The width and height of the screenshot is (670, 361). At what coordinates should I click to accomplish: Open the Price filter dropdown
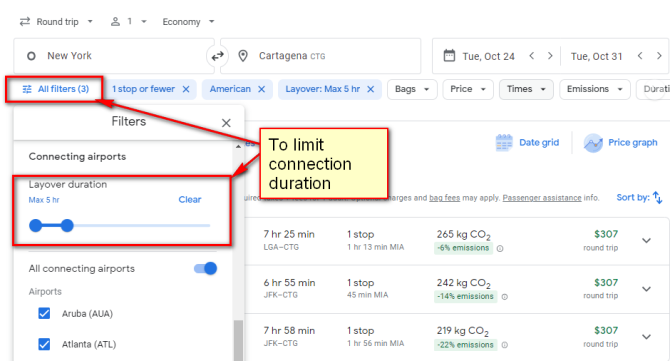pos(468,89)
